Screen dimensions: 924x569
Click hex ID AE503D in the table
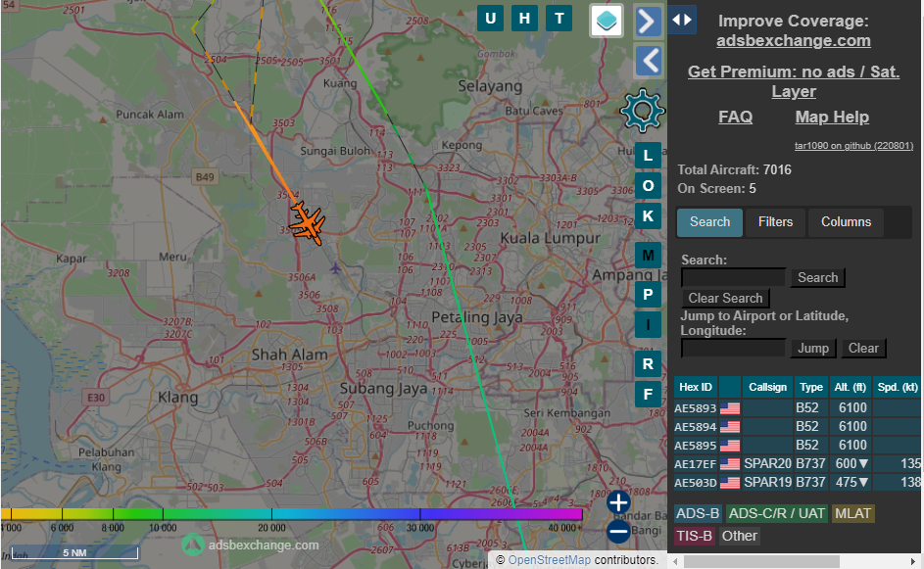click(696, 483)
